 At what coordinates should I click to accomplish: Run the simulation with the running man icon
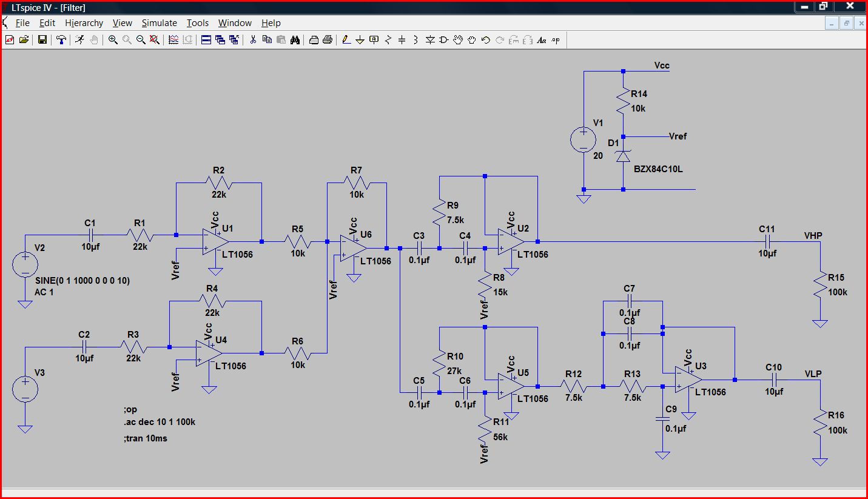(79, 40)
